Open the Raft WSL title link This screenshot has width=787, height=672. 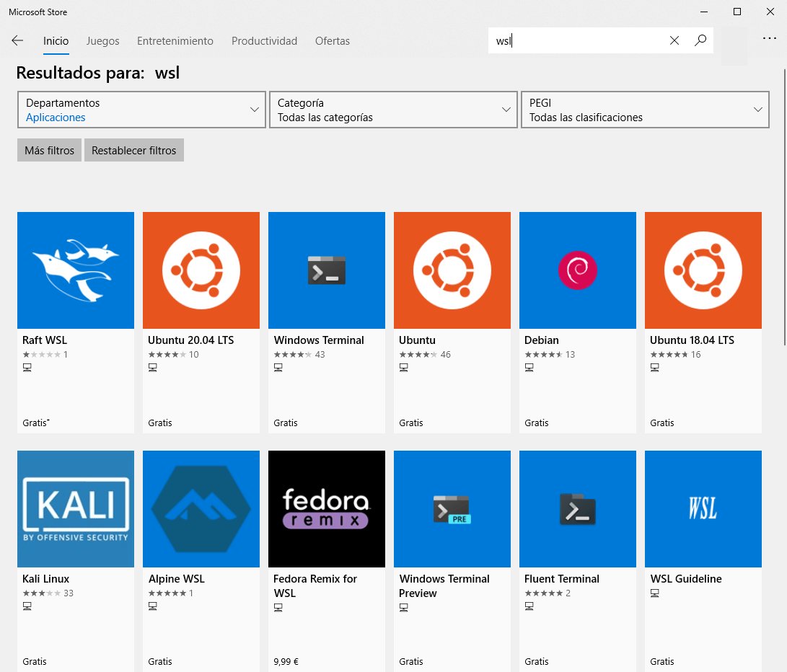(x=45, y=340)
